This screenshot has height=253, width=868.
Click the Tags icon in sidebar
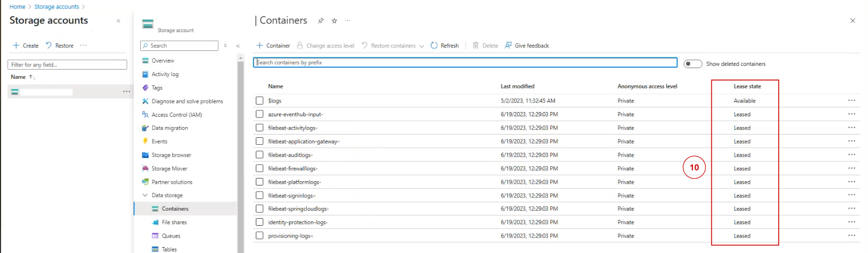pyautogui.click(x=145, y=87)
